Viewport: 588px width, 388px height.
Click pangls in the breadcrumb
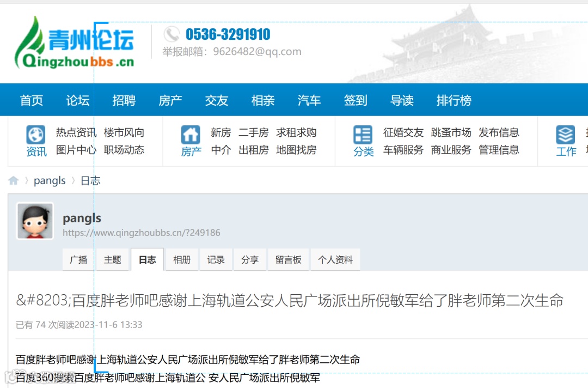tap(50, 181)
